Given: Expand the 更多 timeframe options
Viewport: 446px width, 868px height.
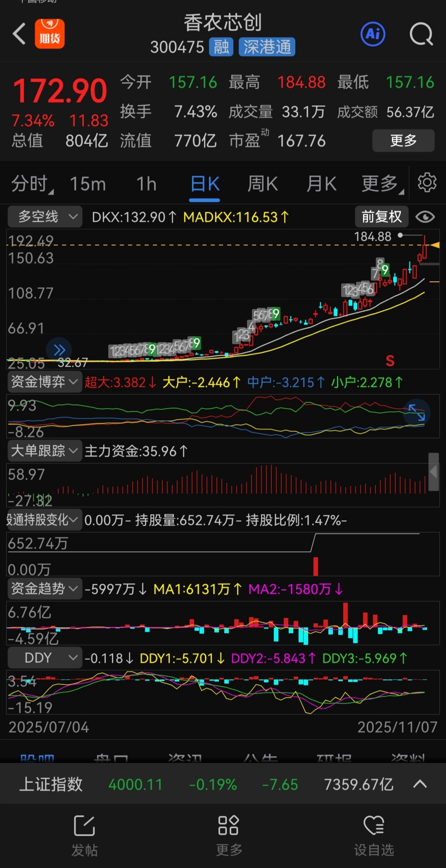Looking at the screenshot, I should click(383, 184).
